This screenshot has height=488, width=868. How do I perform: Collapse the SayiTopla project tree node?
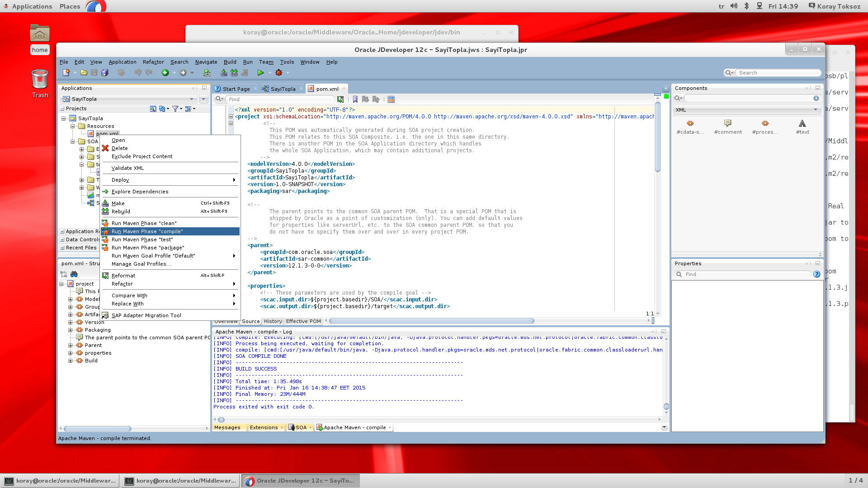pos(64,118)
